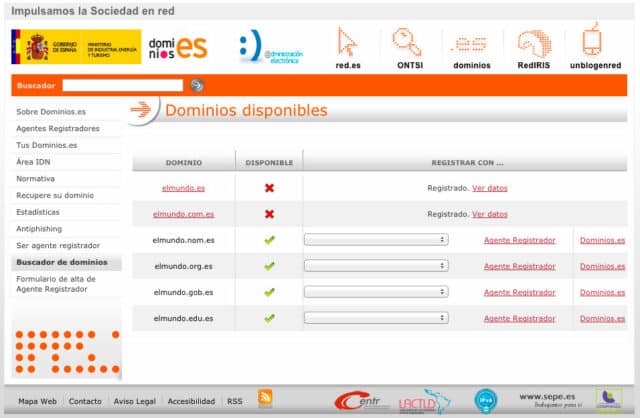Viewport: 640px width, 418px height.
Task: Click Dominios.es link for elmundo.org.es
Action: 602,267
